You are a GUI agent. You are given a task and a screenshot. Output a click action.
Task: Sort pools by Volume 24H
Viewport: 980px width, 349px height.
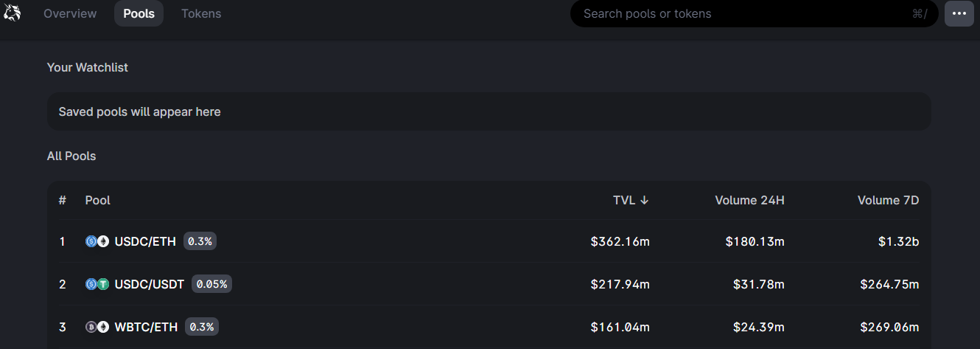coord(749,200)
